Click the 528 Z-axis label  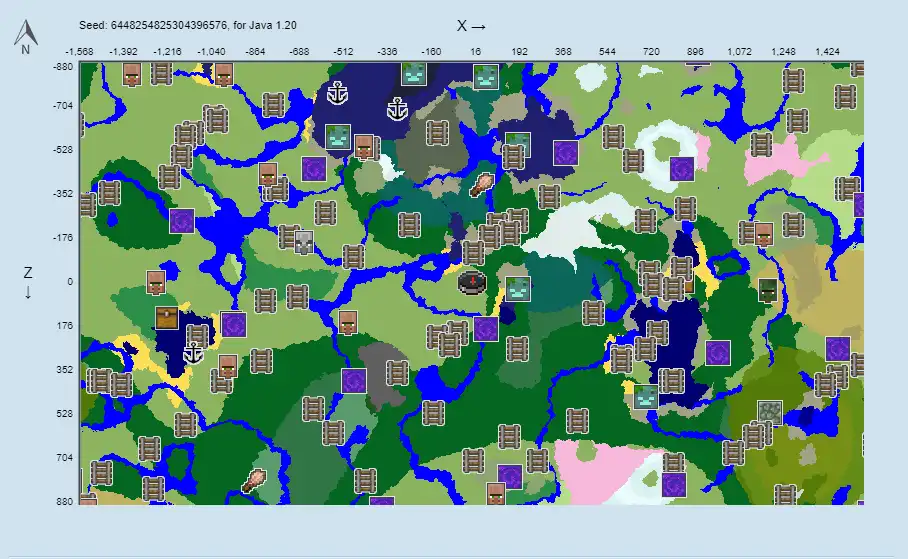pos(65,414)
